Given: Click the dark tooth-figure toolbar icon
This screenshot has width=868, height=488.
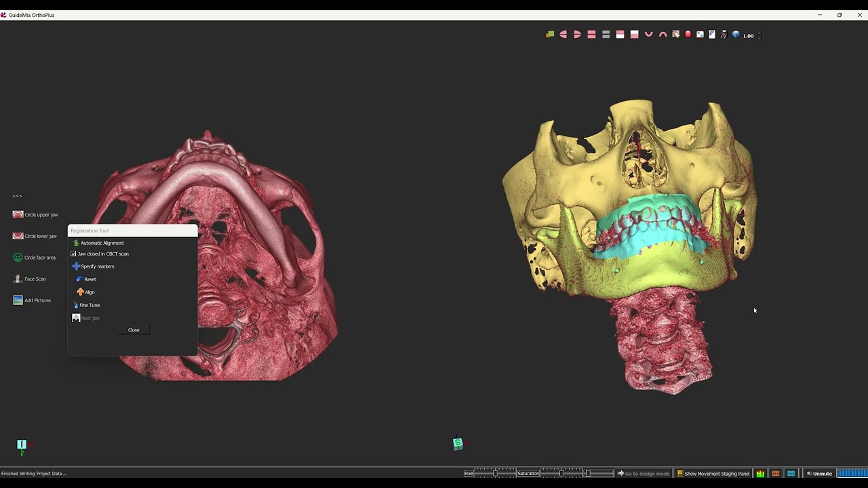Looking at the screenshot, I should pyautogui.click(x=724, y=35).
